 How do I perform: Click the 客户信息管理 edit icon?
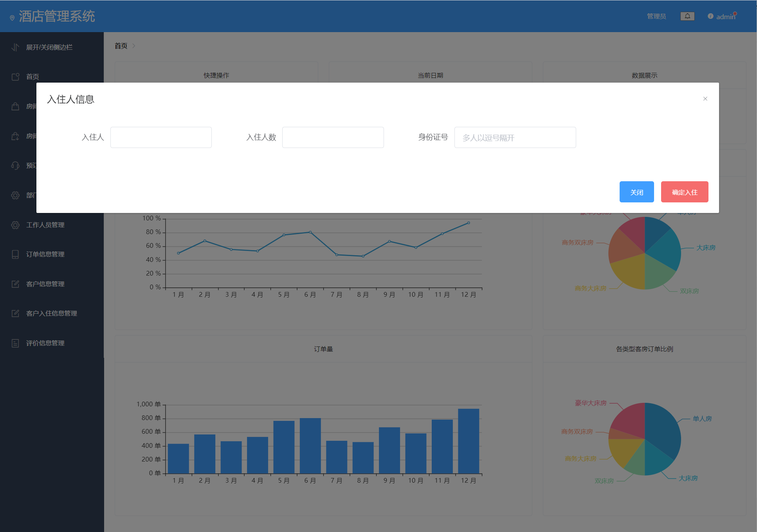15,284
